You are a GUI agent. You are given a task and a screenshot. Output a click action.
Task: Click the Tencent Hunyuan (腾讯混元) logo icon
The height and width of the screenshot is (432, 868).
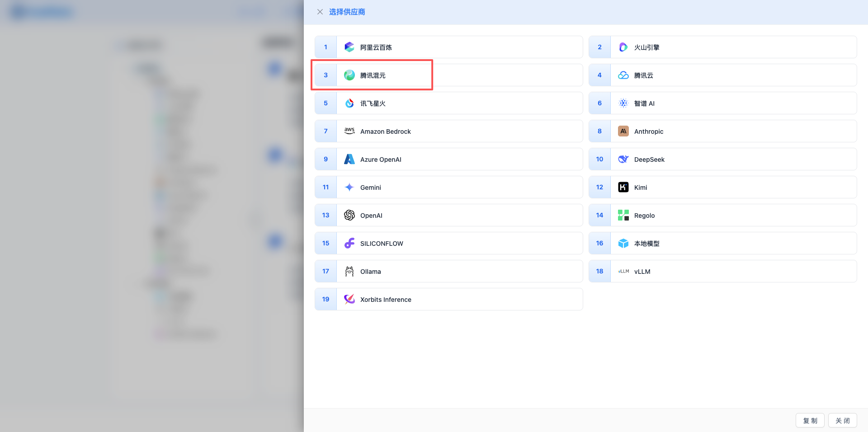pyautogui.click(x=349, y=75)
